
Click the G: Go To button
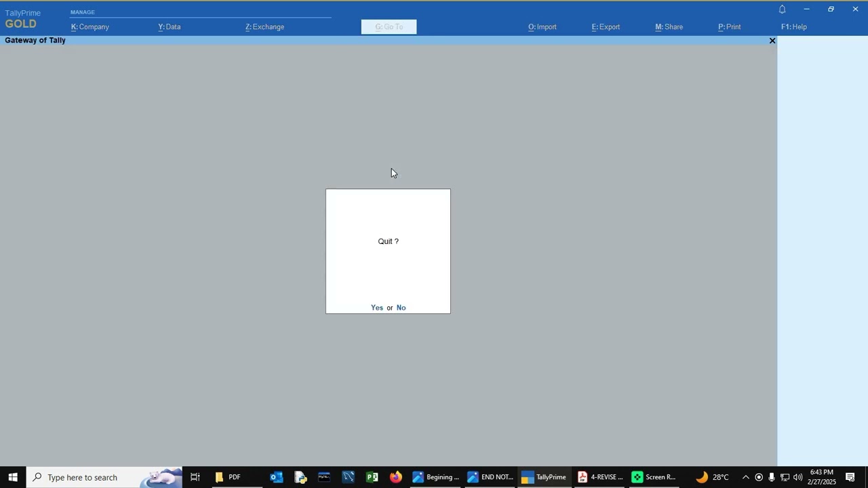pyautogui.click(x=389, y=27)
